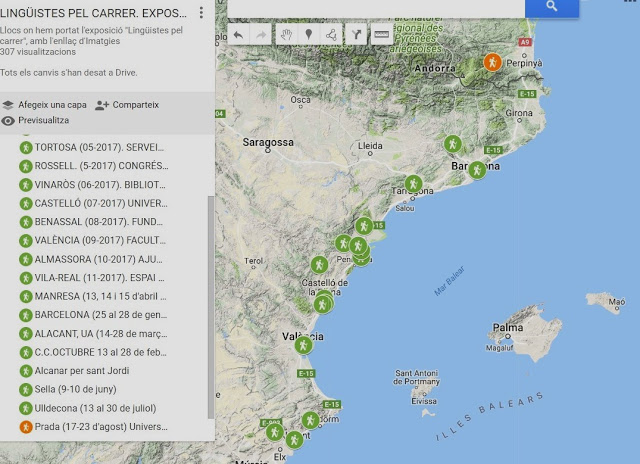Screen dimensions: 640x464
Task: Select the measure distance ruler tool
Action: click(381, 35)
